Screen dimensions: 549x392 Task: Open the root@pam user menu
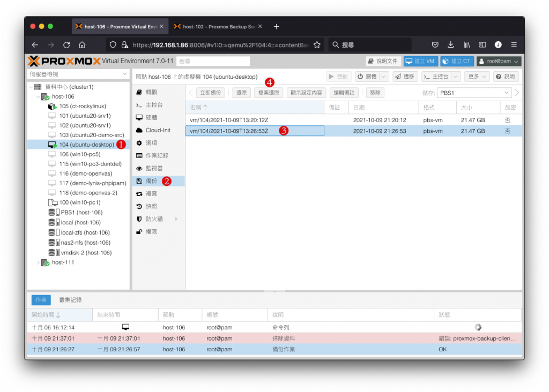pos(499,61)
